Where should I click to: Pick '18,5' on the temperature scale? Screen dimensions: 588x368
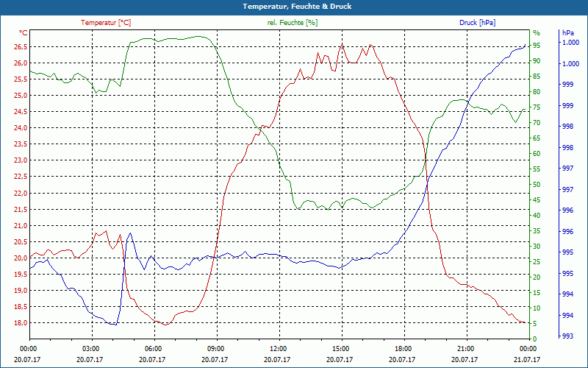(21, 307)
